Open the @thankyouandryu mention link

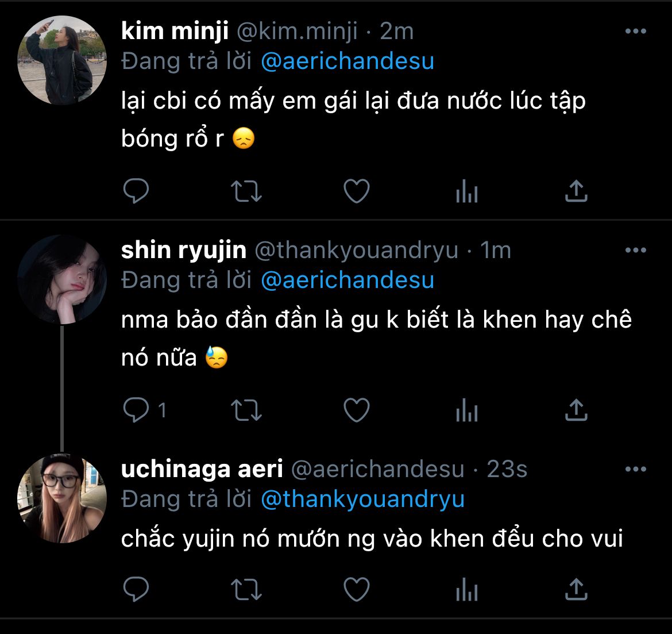point(362,499)
